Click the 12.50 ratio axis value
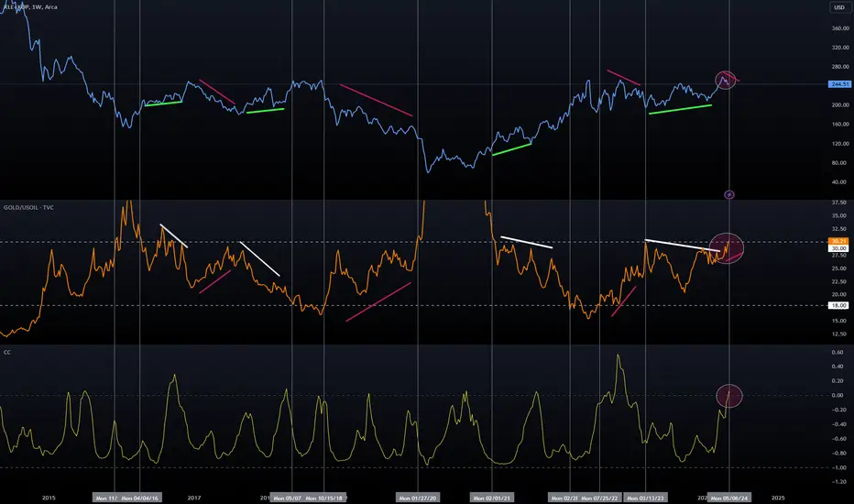854x504 pixels. coord(840,334)
